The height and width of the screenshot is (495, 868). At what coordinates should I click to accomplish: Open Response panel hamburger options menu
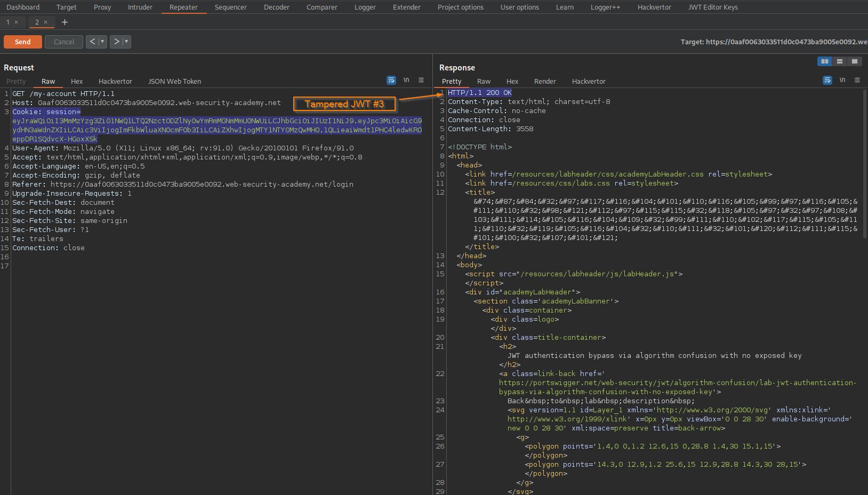click(857, 80)
